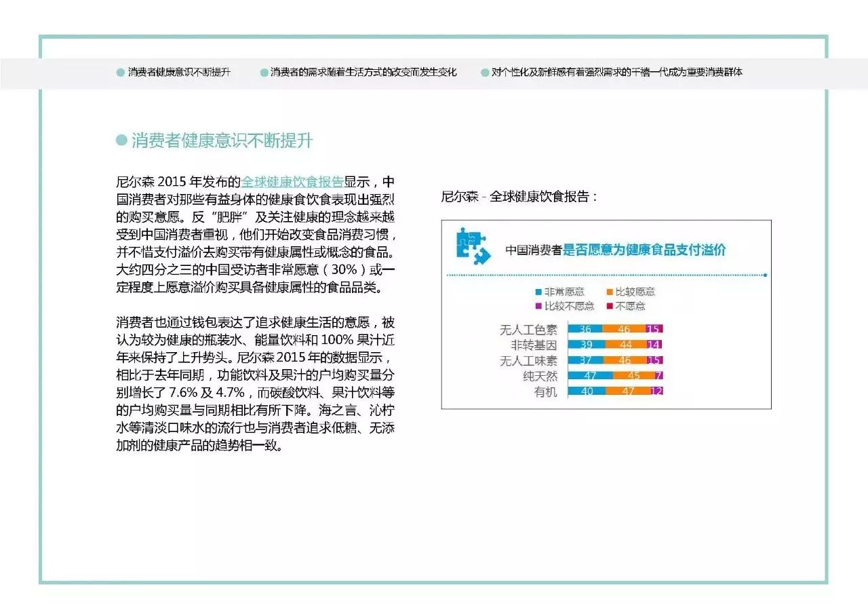Screen dimensions: 868x614
Task: Click the blue 非常愿意 legend swatch
Action: coord(538,292)
